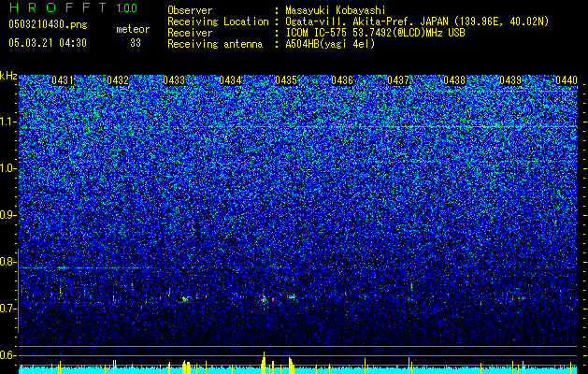
Task: Click the 0433 time marker
Action: tap(174, 80)
